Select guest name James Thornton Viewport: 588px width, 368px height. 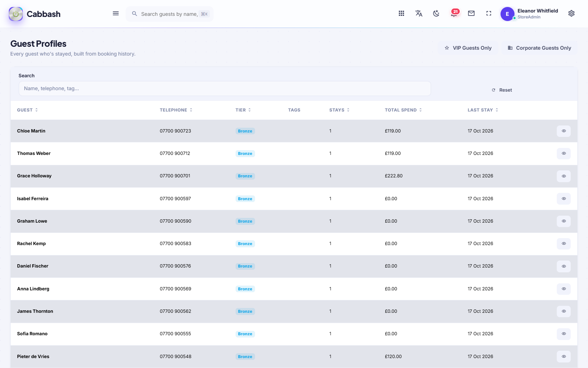coord(35,311)
